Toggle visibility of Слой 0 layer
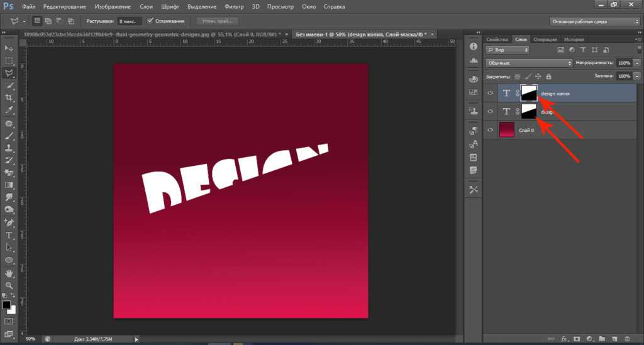 tap(491, 129)
